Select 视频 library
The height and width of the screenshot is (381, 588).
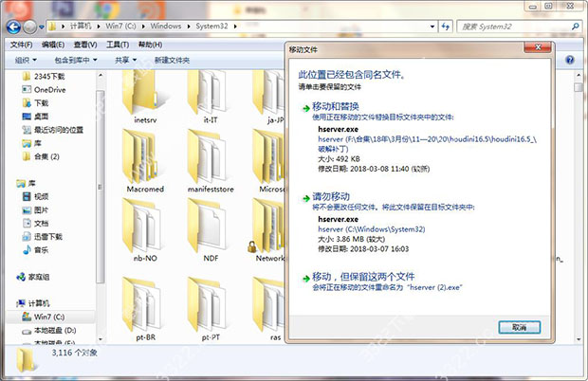click(x=36, y=197)
